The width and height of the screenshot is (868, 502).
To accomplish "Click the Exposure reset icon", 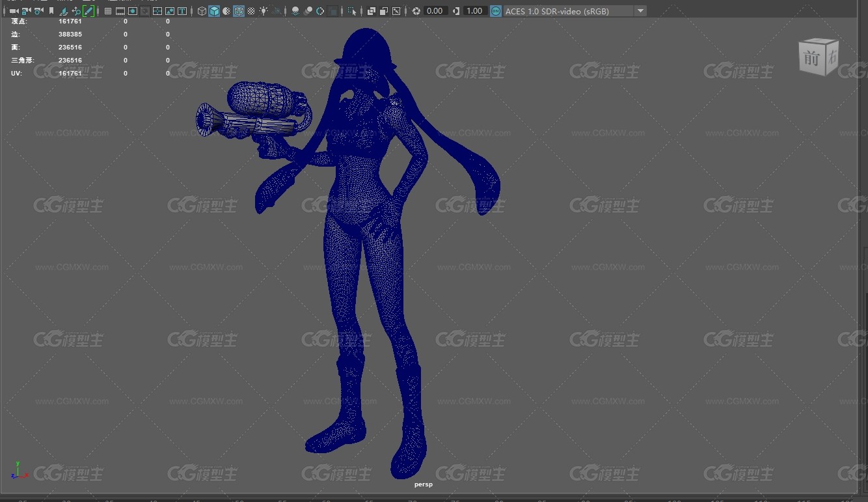I will click(416, 11).
